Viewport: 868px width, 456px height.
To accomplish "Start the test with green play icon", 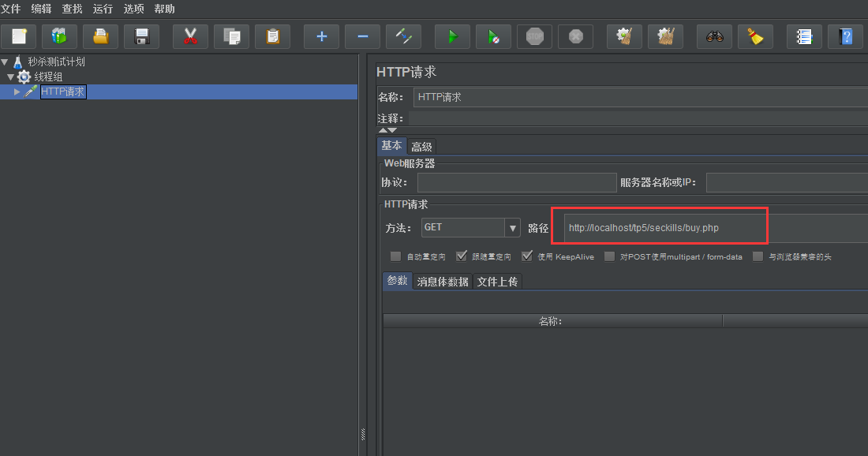I will click(x=452, y=36).
